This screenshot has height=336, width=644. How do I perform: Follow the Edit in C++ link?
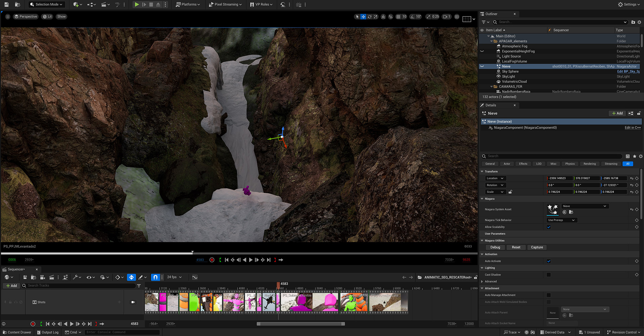(x=633, y=128)
